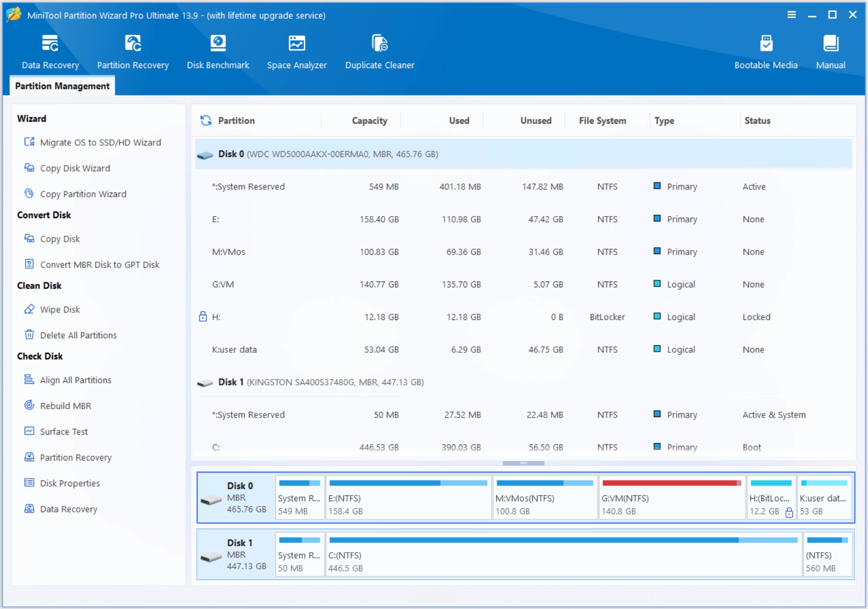Select Disk 0 WDC header row

click(524, 154)
